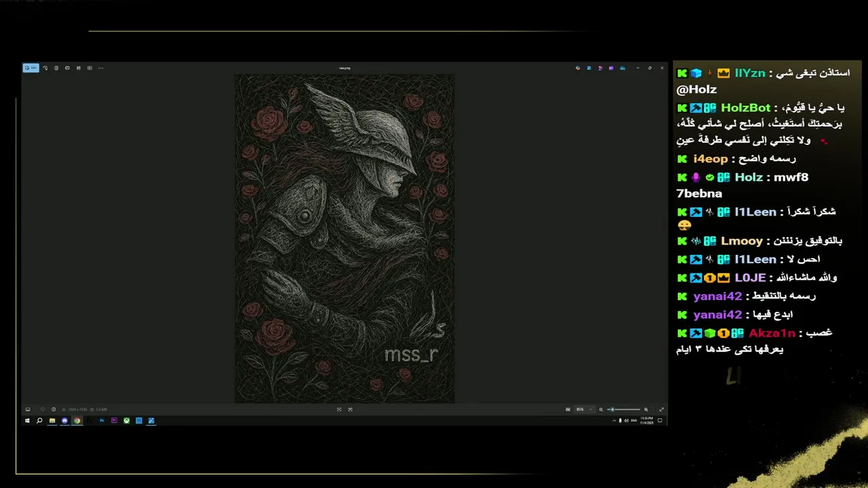868x488 pixels.
Task: Select the Photos app taskbar icon
Action: [151, 420]
